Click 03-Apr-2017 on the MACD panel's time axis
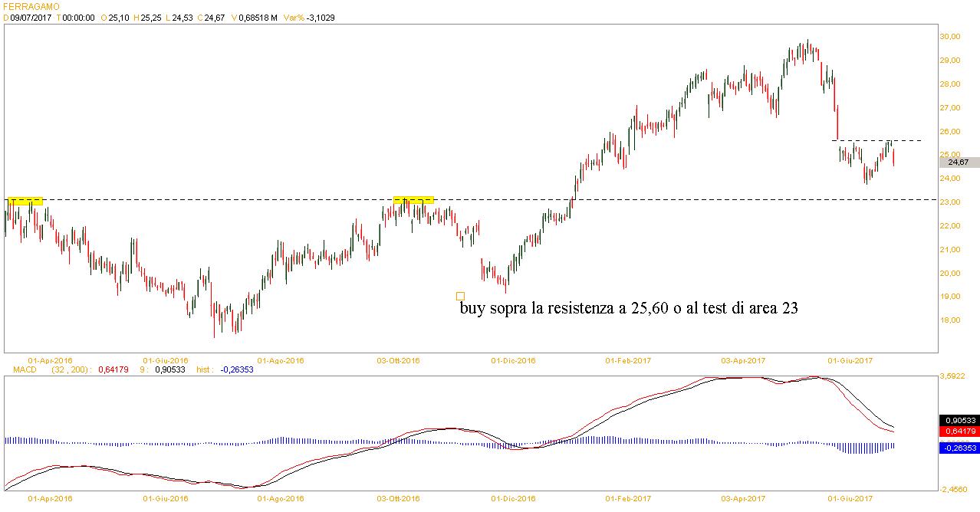The width and height of the screenshot is (980, 512). [743, 498]
